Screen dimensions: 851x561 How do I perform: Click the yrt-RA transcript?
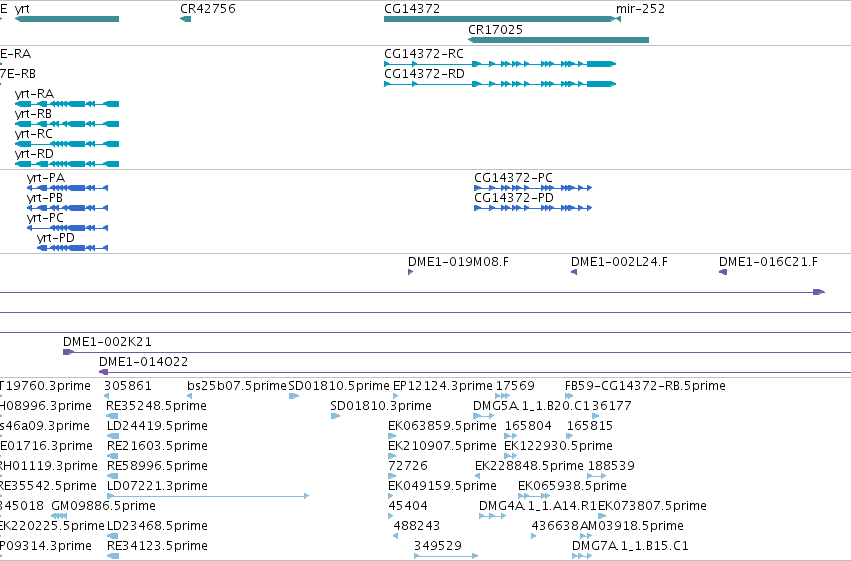click(67, 104)
